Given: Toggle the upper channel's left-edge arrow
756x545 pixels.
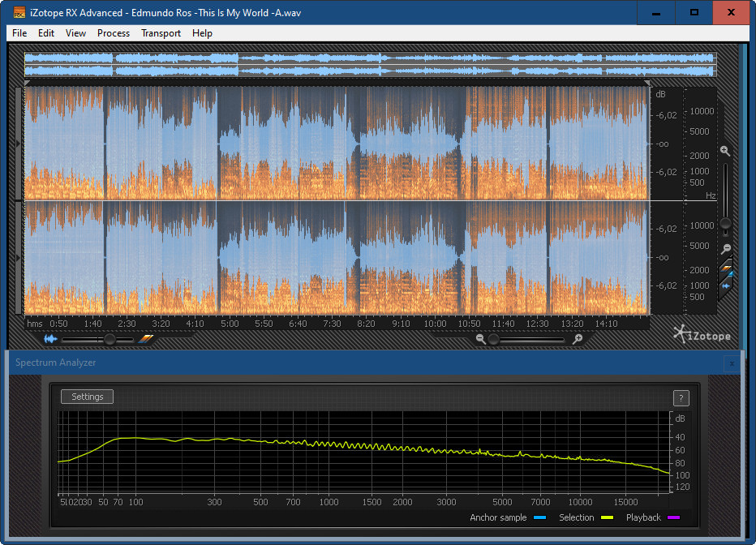Looking at the screenshot, I should [19, 144].
